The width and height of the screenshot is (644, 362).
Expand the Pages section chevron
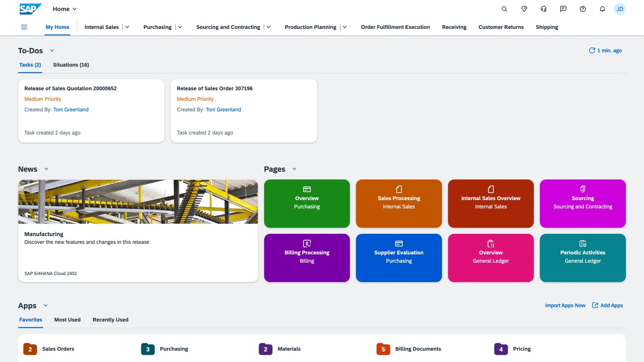(x=294, y=169)
